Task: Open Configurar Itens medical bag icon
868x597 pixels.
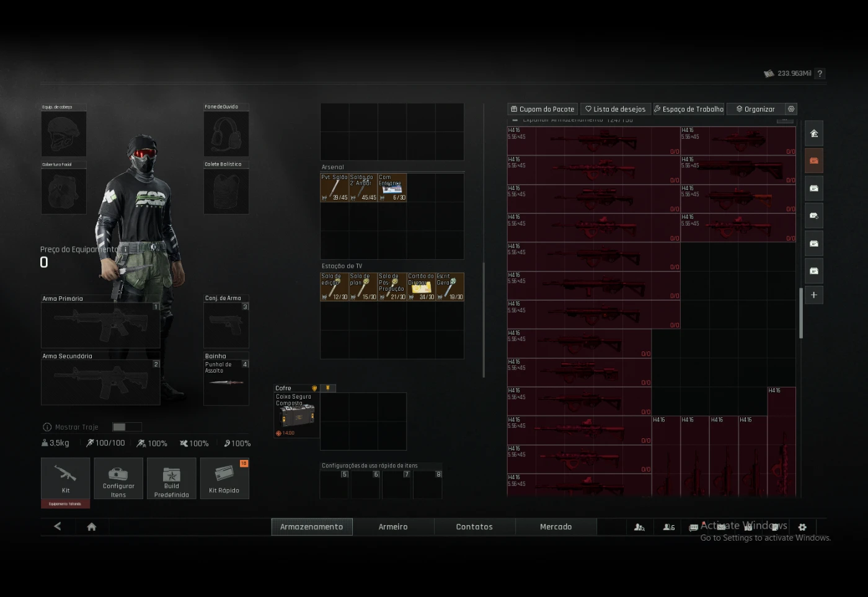Action: [118, 475]
